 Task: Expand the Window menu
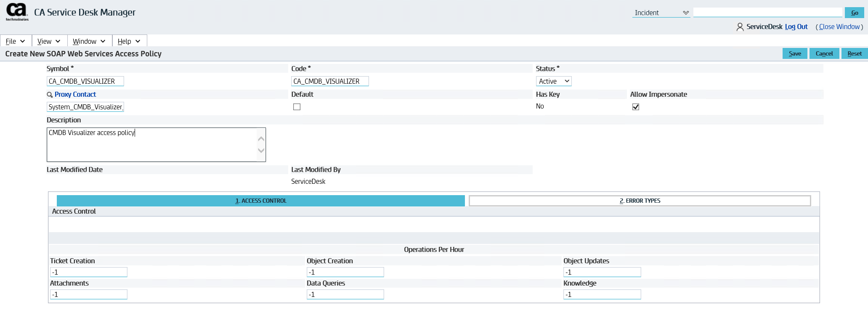click(89, 41)
